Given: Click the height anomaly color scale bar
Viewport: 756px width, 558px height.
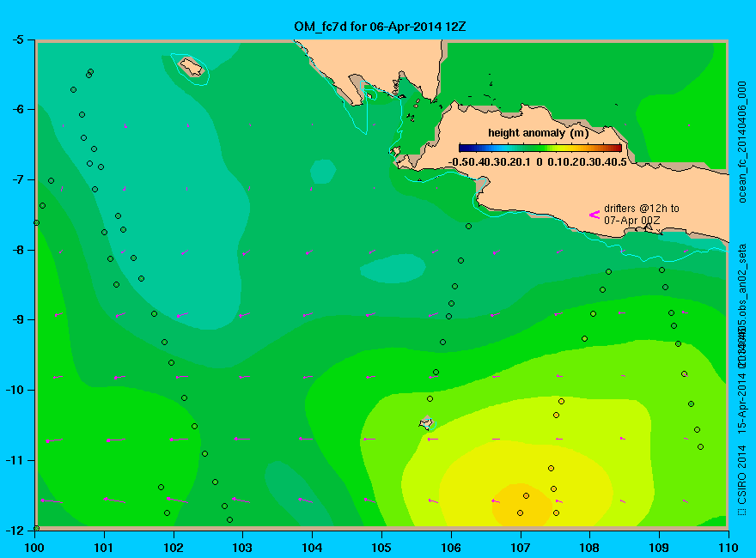Looking at the screenshot, I should click(x=540, y=148).
